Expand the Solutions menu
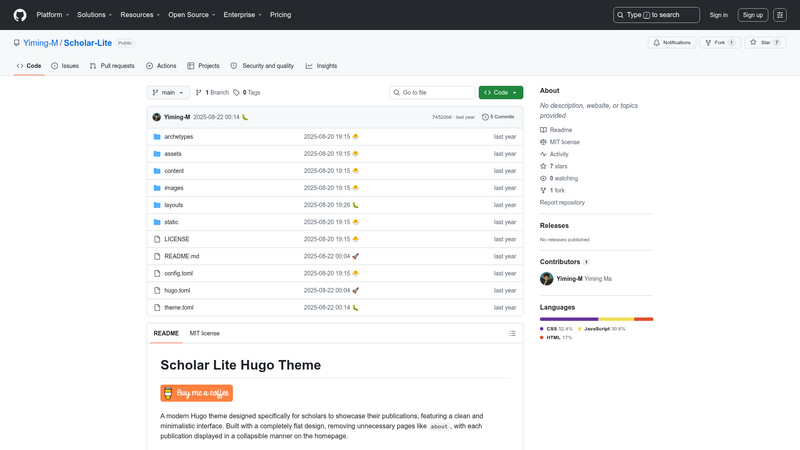The image size is (800, 450). (94, 15)
